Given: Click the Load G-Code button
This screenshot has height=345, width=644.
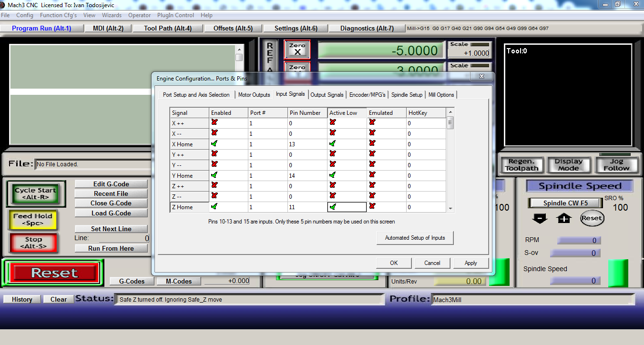Looking at the screenshot, I should coord(111,213).
